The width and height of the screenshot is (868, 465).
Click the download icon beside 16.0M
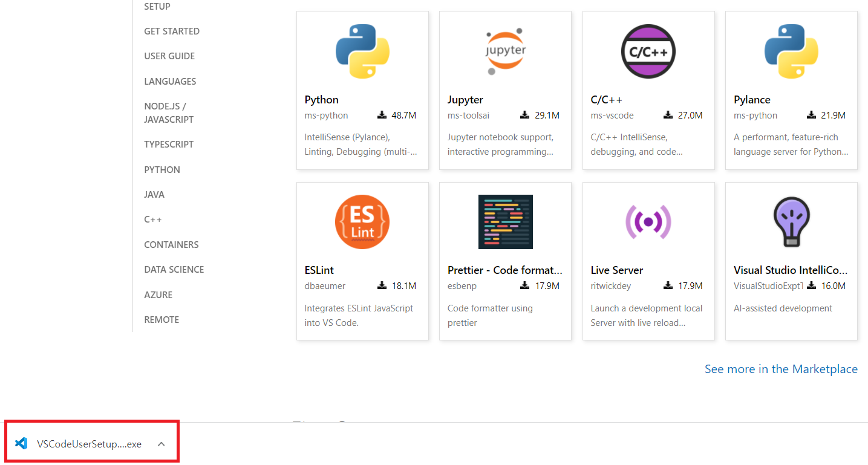(812, 285)
